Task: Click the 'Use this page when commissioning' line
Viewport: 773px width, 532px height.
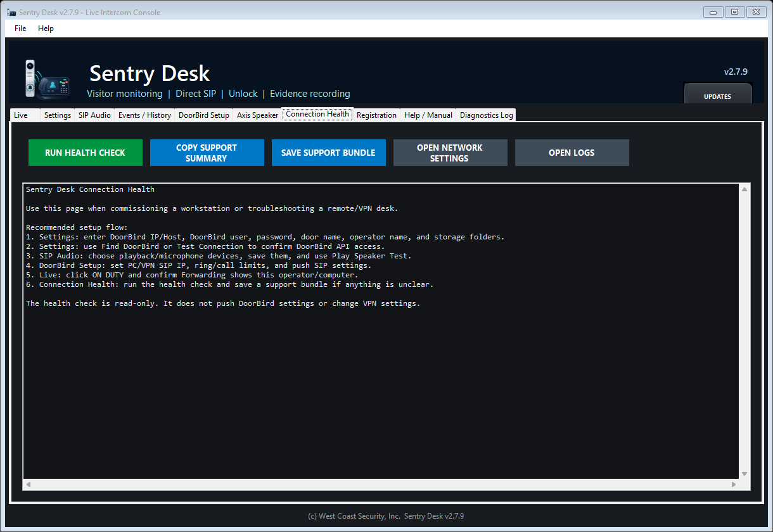Action: pos(212,208)
